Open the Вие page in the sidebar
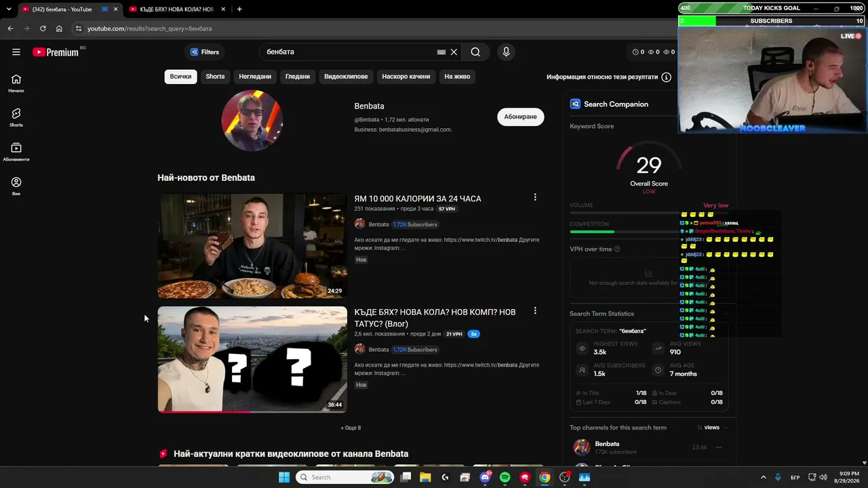868x488 pixels. point(16,186)
